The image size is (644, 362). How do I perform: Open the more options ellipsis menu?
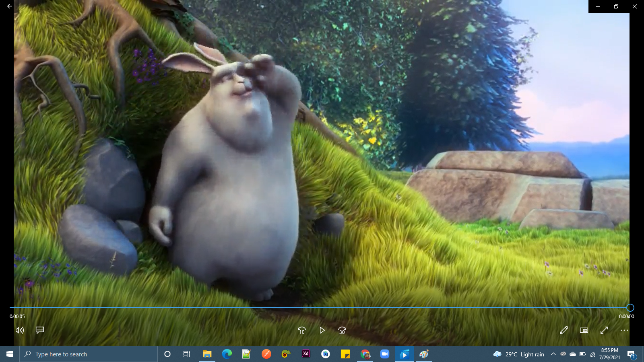pyautogui.click(x=624, y=330)
